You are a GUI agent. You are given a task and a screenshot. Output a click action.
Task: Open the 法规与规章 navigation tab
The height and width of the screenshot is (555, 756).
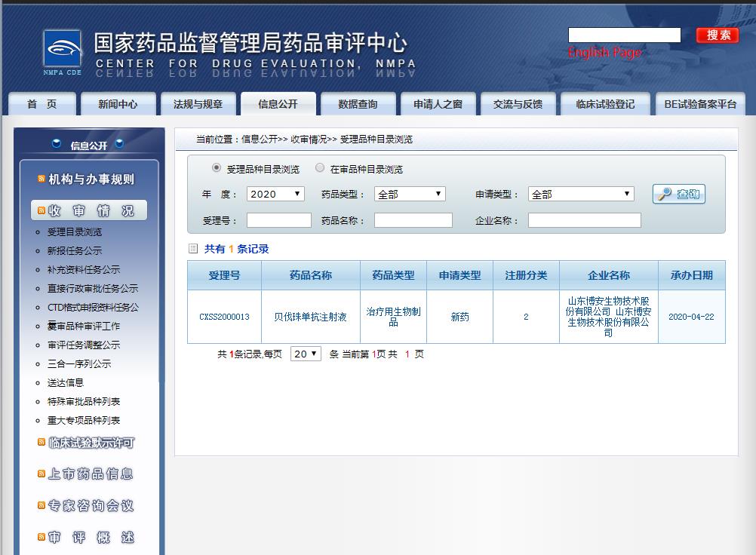(x=198, y=104)
